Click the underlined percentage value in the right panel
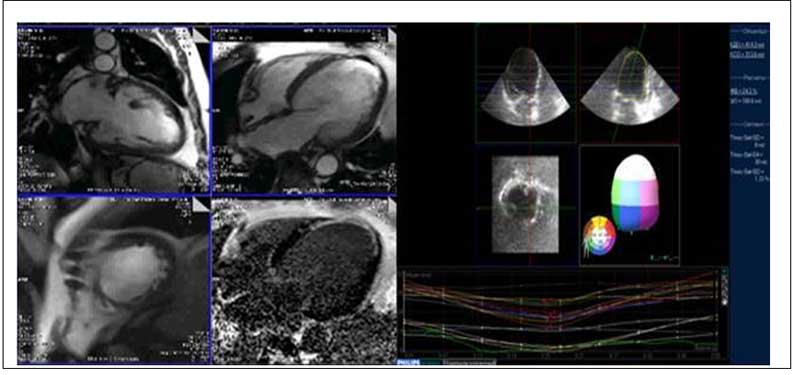800x375 pixels. pyautogui.click(x=744, y=92)
